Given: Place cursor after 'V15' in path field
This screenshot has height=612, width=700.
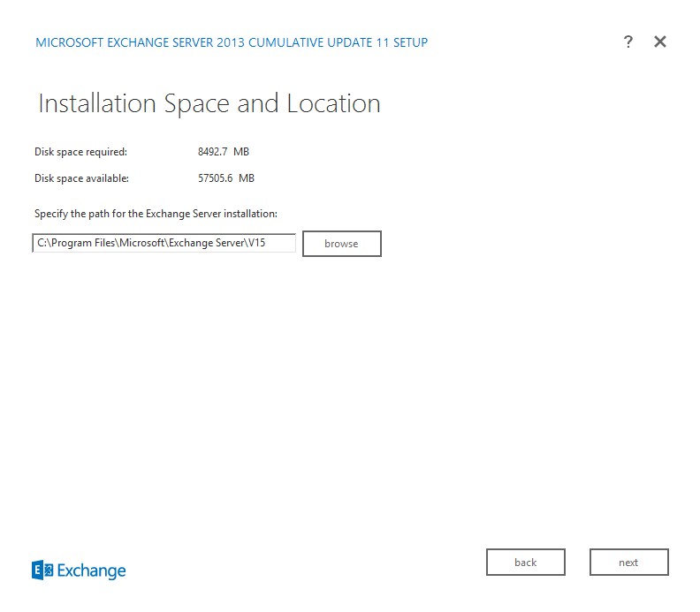Looking at the screenshot, I should 266,243.
